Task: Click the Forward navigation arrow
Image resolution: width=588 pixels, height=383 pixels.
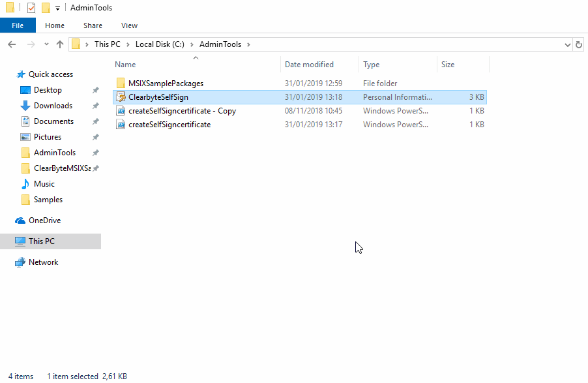Action: pos(31,44)
